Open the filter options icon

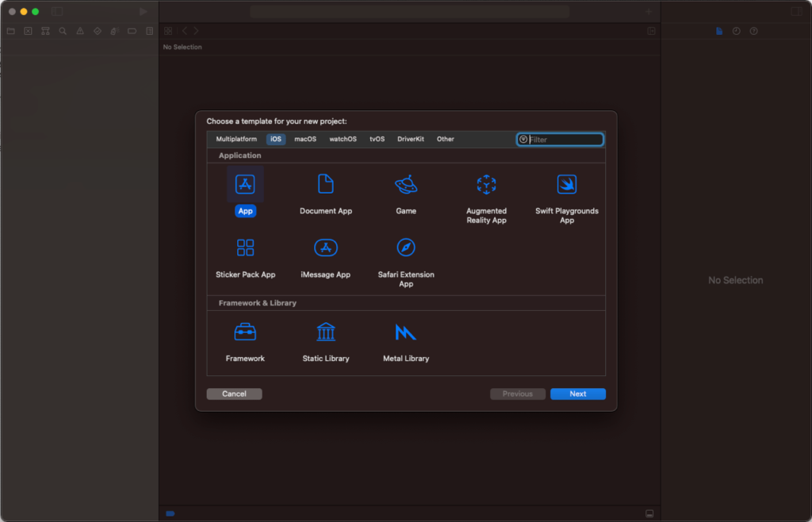523,140
